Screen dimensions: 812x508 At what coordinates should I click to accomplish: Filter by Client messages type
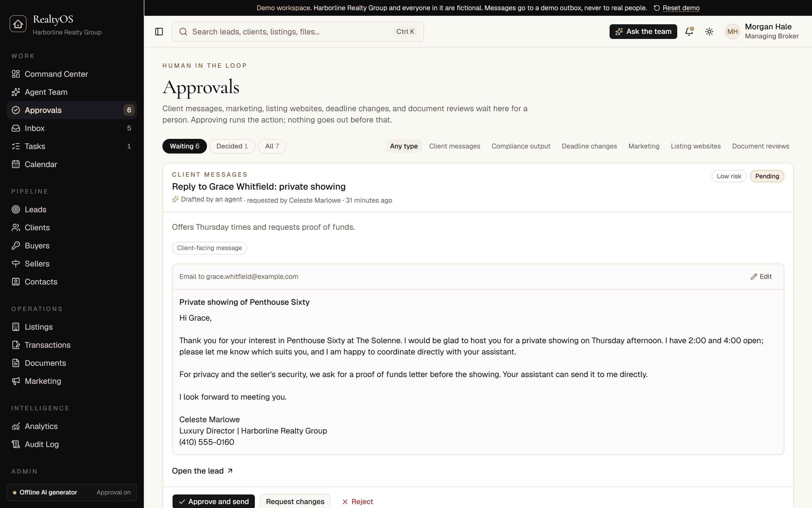coord(455,146)
